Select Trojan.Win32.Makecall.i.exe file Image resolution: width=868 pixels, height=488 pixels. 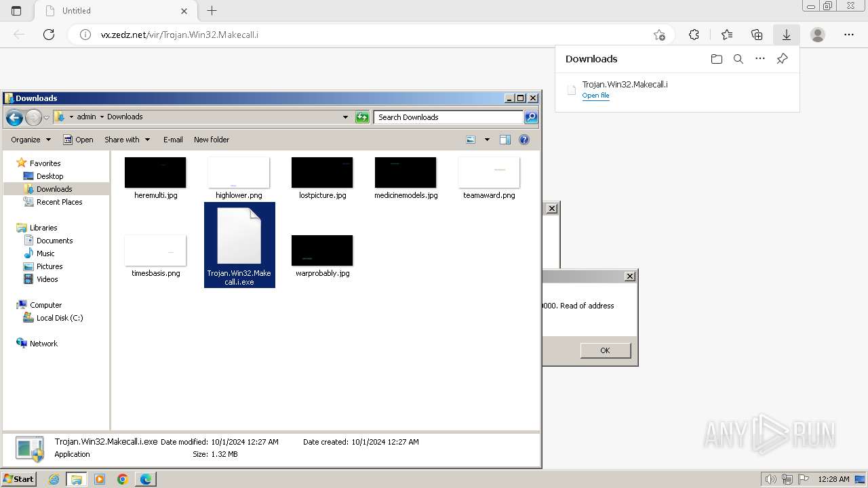coord(239,245)
